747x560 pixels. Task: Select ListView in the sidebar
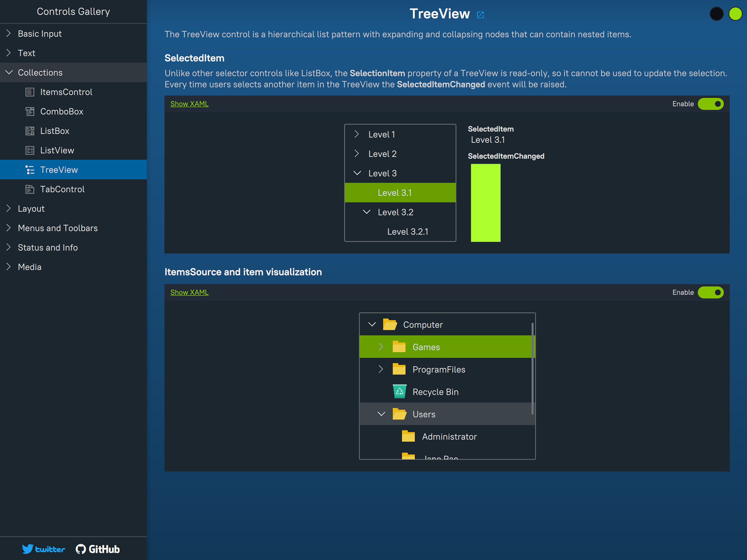[x=57, y=151]
